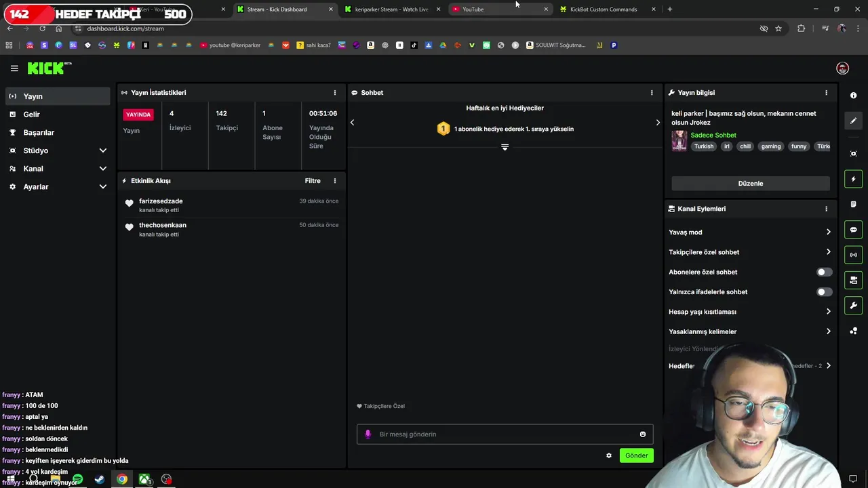This screenshot has height=488, width=868.
Task: Open Xbox app from the taskbar
Action: (144, 479)
